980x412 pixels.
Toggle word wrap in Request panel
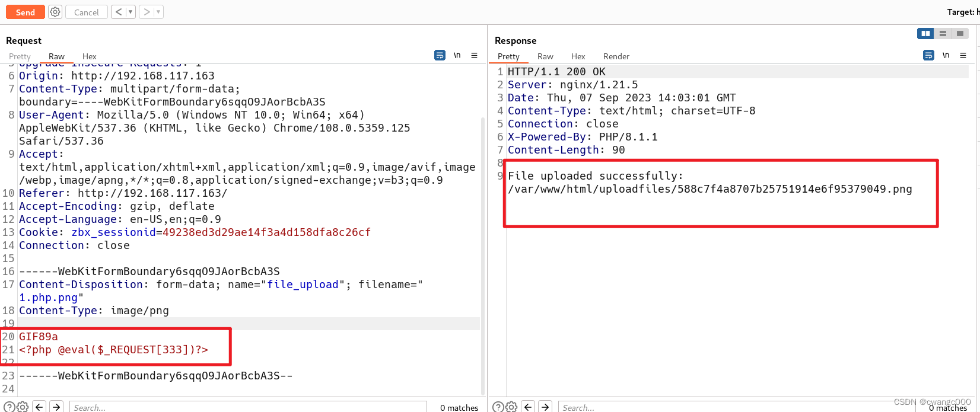(440, 55)
